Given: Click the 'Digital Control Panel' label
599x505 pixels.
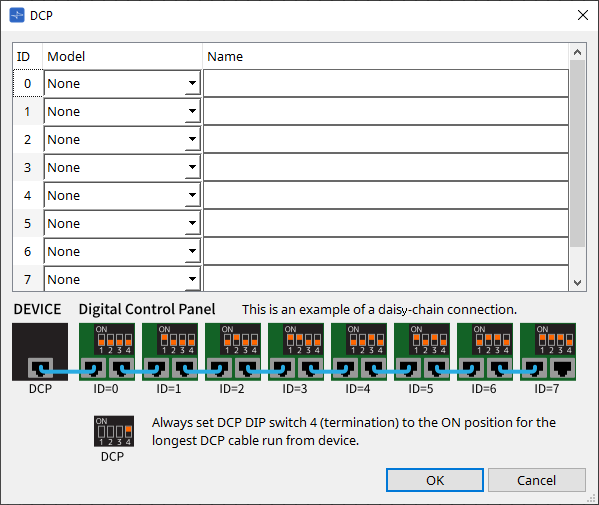Looking at the screenshot, I should tap(147, 309).
